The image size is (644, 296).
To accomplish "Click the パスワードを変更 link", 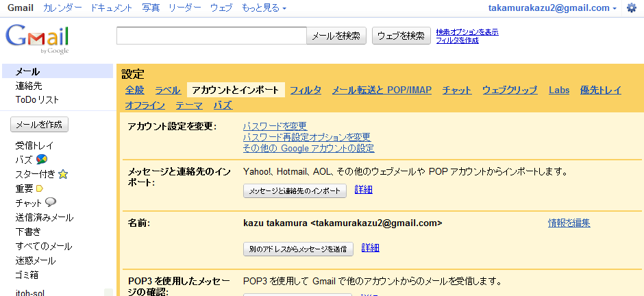I will point(275,126).
